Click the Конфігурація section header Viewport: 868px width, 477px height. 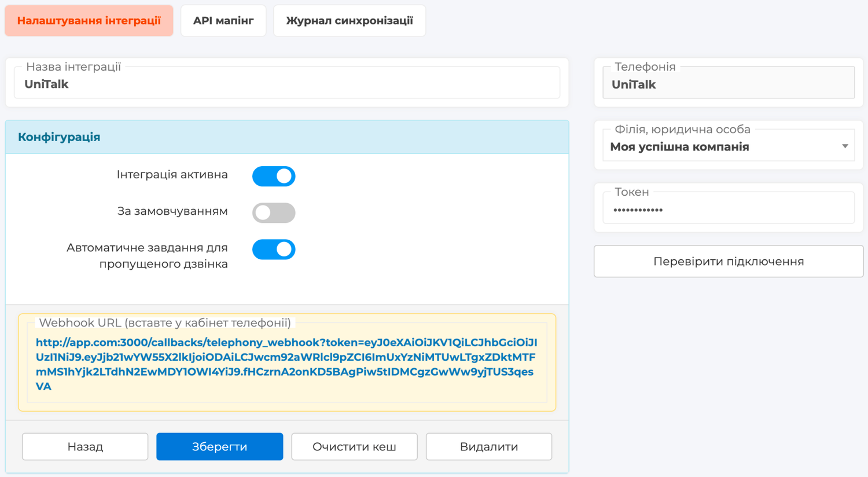pos(287,137)
